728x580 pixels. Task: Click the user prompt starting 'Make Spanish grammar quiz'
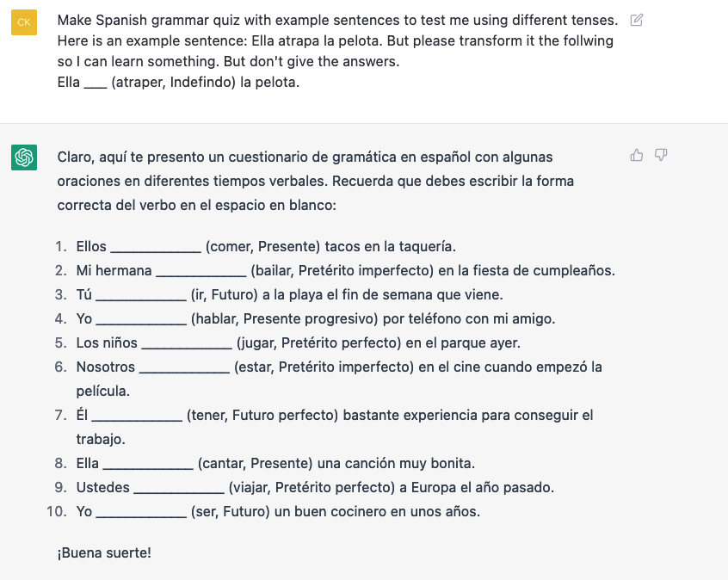point(336,20)
